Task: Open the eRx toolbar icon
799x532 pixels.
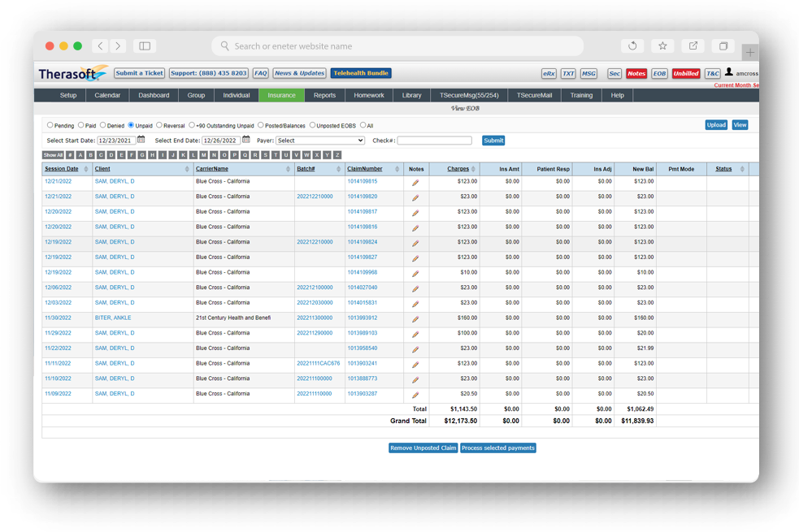Action: [x=549, y=73]
